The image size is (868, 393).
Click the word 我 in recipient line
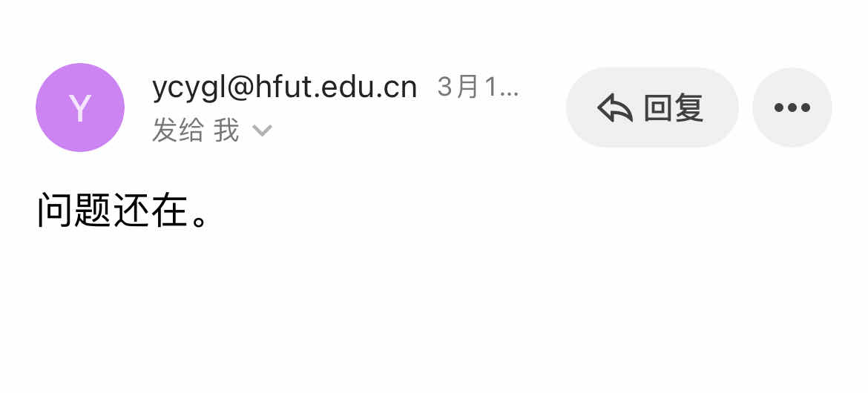226,131
